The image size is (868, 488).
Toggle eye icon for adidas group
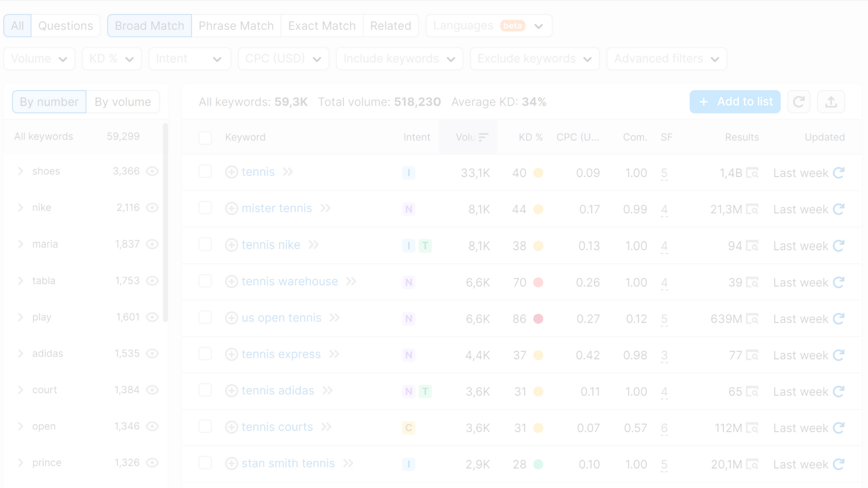[152, 354]
